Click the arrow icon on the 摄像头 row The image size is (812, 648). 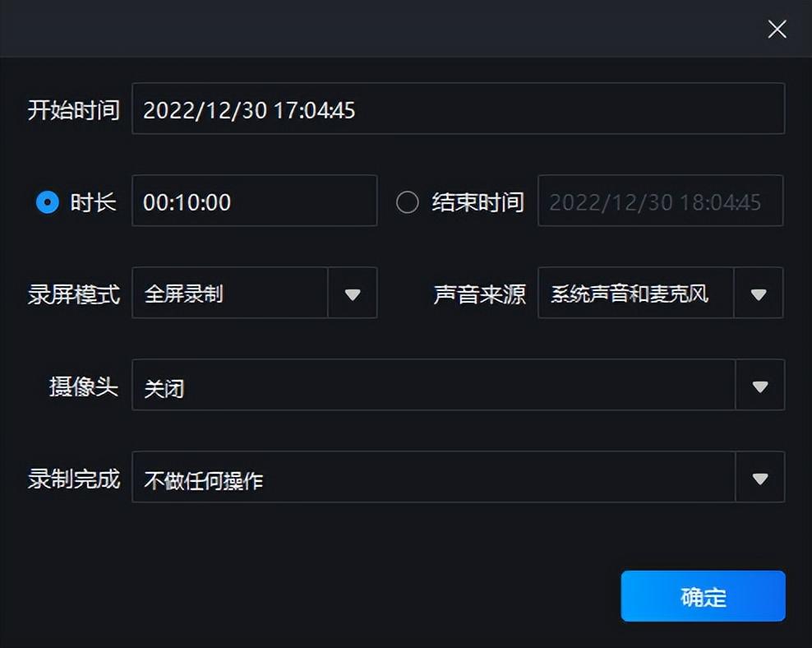(x=760, y=386)
